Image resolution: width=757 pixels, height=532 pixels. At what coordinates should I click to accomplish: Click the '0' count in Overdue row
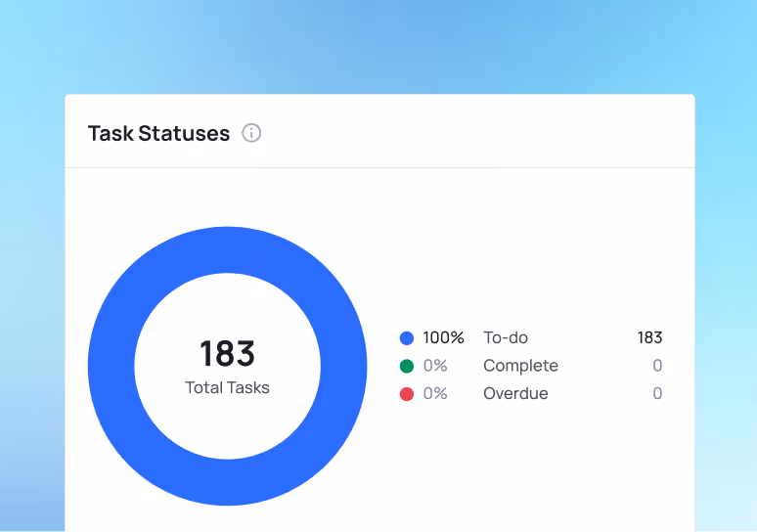coord(657,393)
